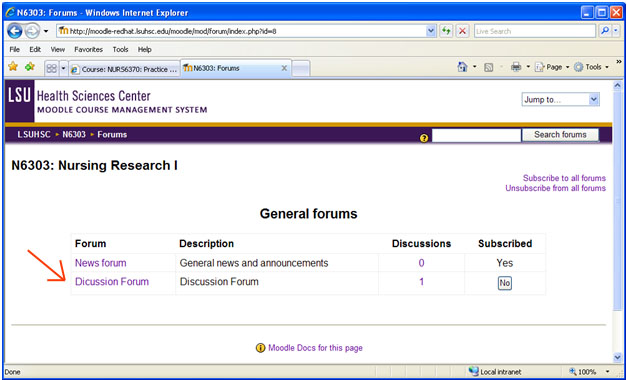Viewport: 627px width, 380px height.
Task: Click the Quick Tabs grid icon
Action: [51, 69]
